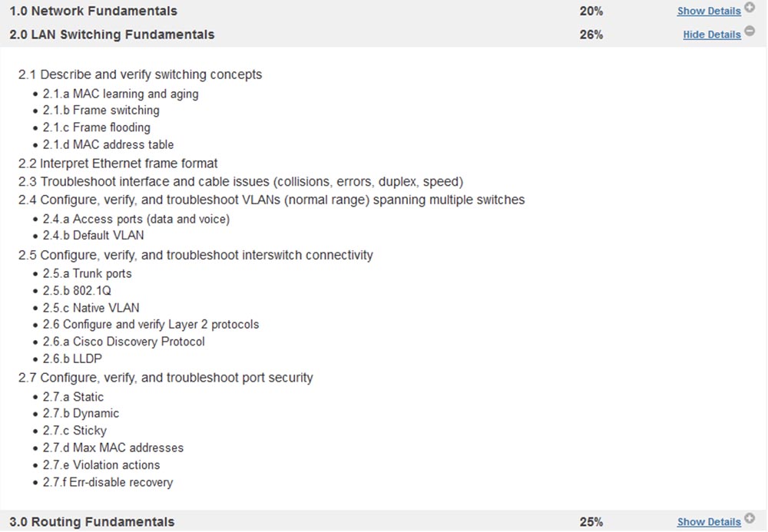Click topic 2.2 Interpret Ethernet frame format

[118, 164]
